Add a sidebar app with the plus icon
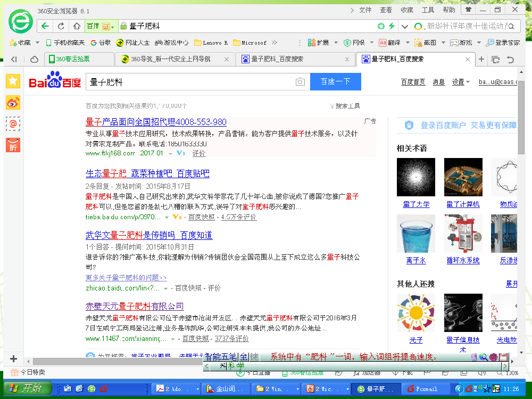This screenshot has width=532, height=399. 14,359
